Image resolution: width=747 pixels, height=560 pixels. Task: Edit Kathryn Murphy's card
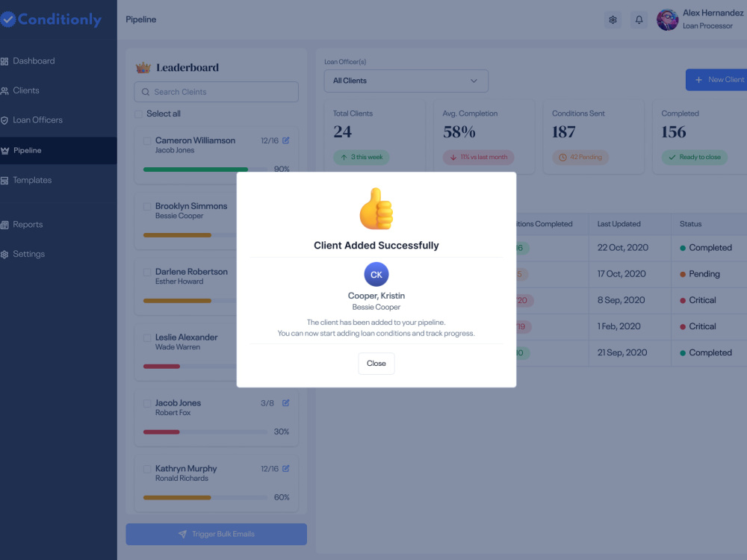point(286,469)
